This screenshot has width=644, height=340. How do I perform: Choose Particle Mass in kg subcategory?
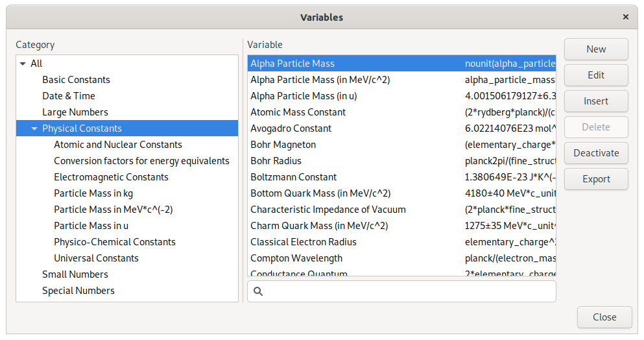pyautogui.click(x=93, y=193)
